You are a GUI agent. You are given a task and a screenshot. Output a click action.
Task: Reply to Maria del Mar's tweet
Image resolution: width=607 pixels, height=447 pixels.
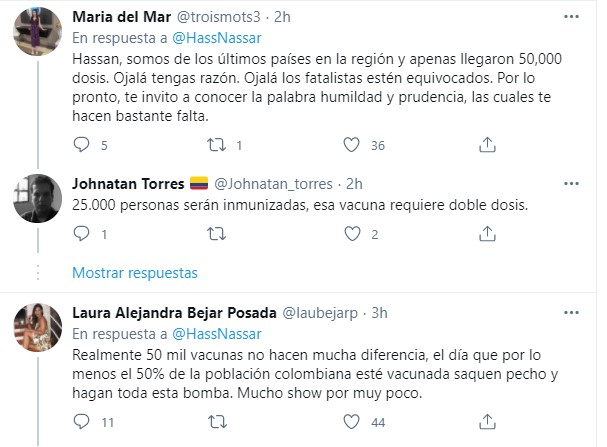[84, 145]
